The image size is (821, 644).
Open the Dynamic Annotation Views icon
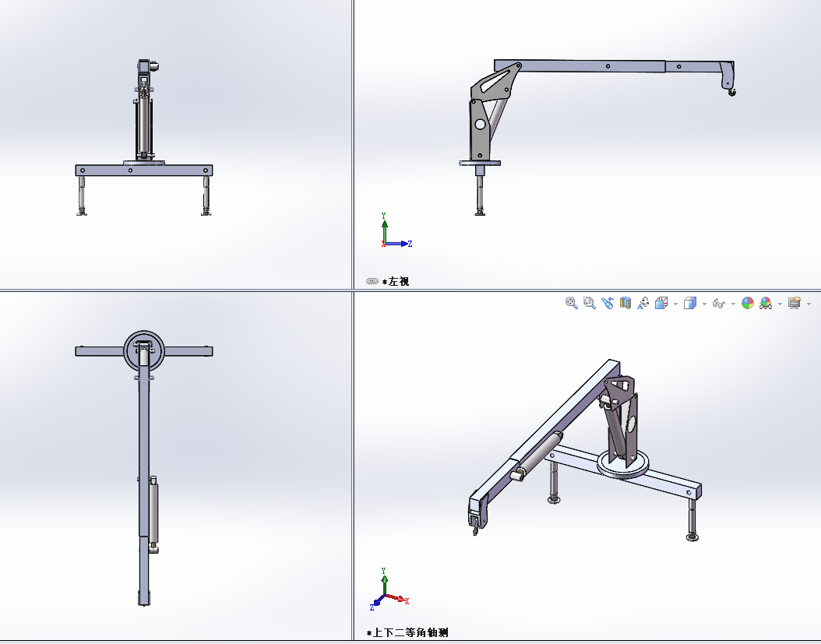[x=643, y=303]
